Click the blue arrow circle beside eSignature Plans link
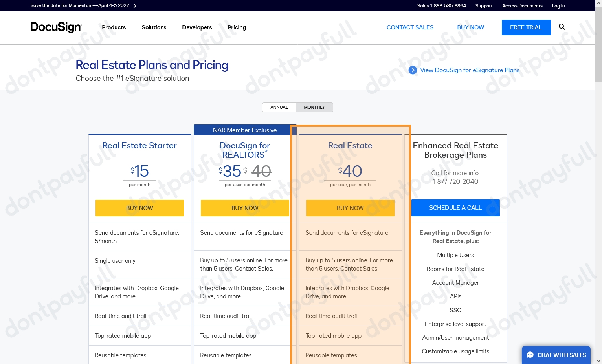 [413, 70]
